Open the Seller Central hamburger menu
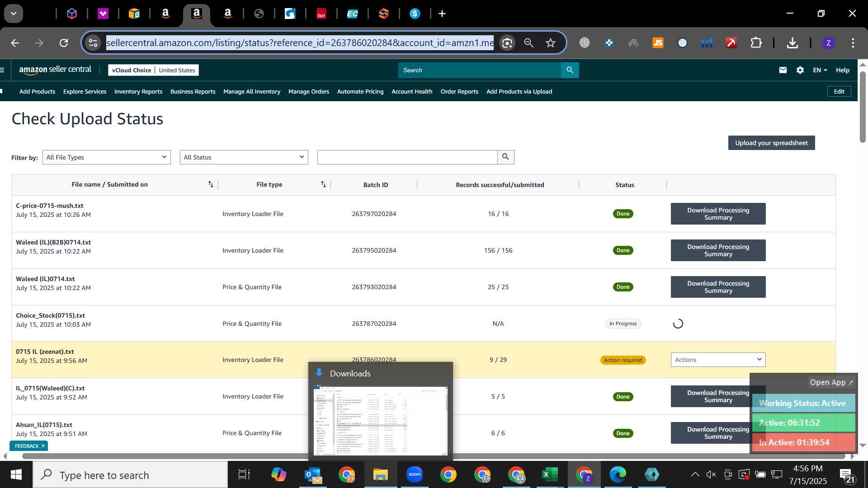Screen dimensions: 868x488 (2, 70)
